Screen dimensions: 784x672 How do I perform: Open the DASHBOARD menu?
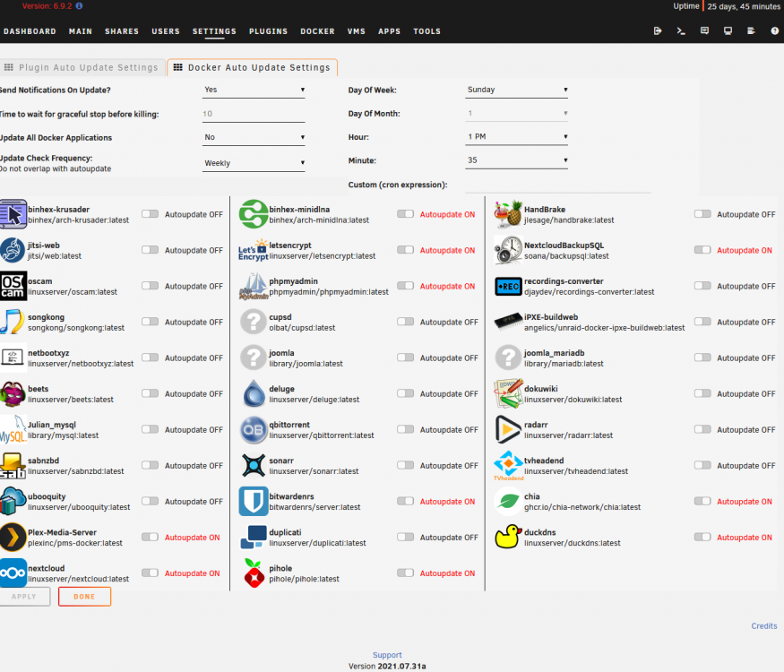tap(30, 31)
